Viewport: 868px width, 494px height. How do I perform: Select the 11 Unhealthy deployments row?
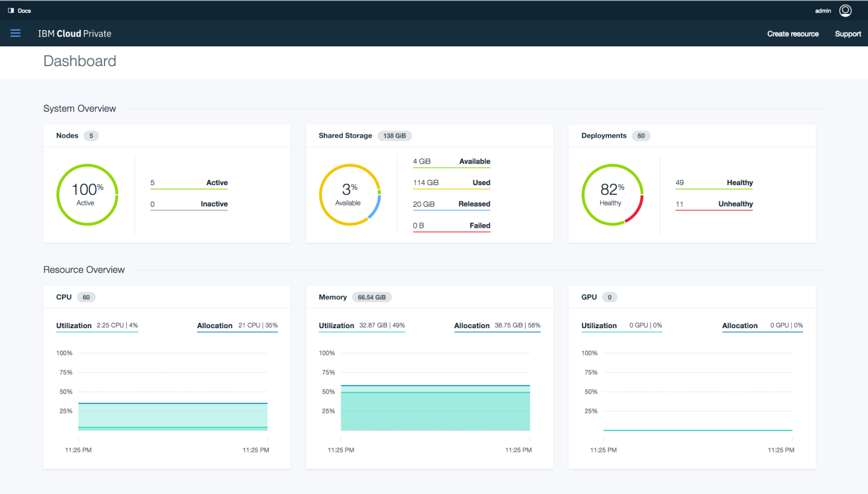tap(714, 204)
